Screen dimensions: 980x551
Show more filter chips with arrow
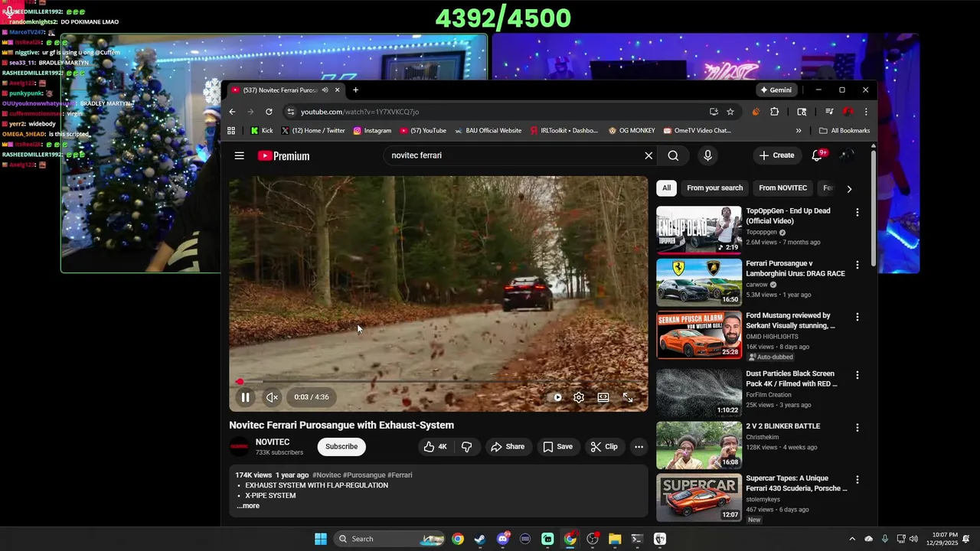(x=848, y=188)
